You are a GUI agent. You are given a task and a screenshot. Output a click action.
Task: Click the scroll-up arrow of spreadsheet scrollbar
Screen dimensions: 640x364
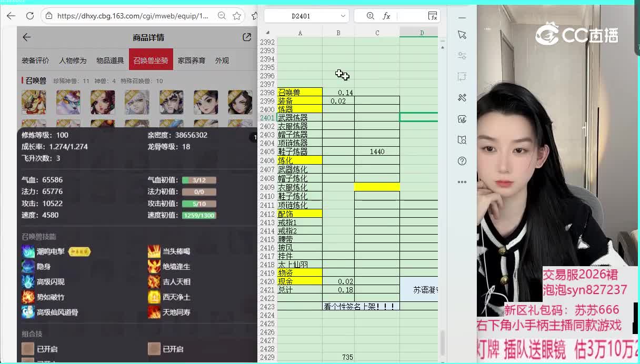(442, 48)
